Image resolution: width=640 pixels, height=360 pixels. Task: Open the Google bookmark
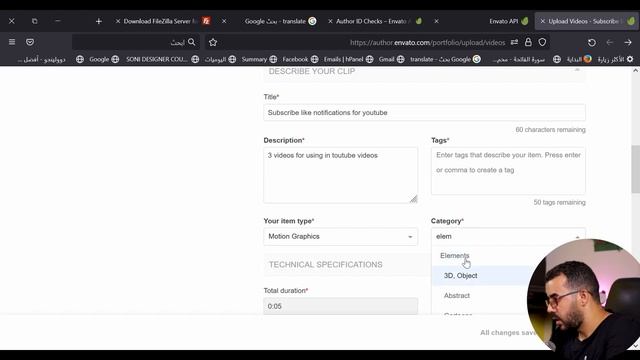(x=104, y=59)
